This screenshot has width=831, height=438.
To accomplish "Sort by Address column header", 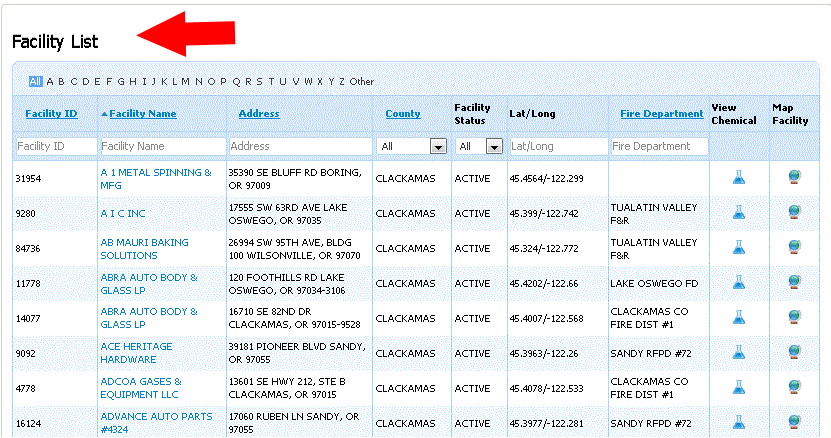I will click(x=259, y=113).
